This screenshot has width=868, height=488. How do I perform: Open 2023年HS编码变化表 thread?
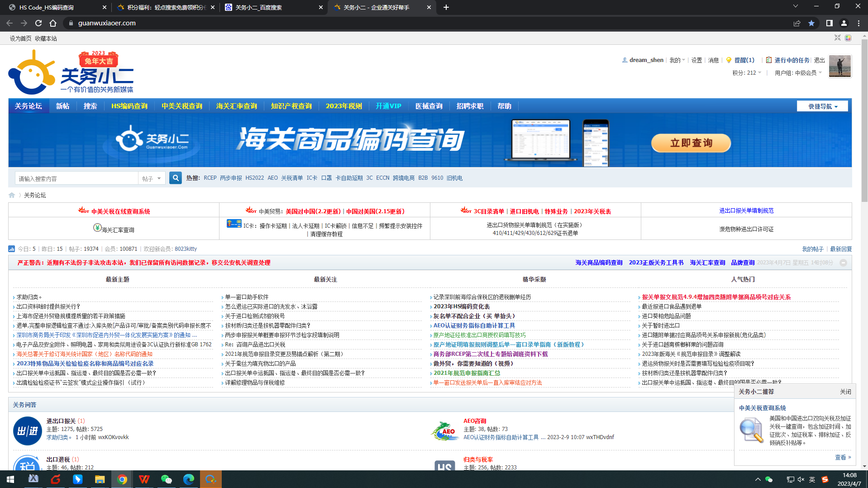pyautogui.click(x=462, y=306)
